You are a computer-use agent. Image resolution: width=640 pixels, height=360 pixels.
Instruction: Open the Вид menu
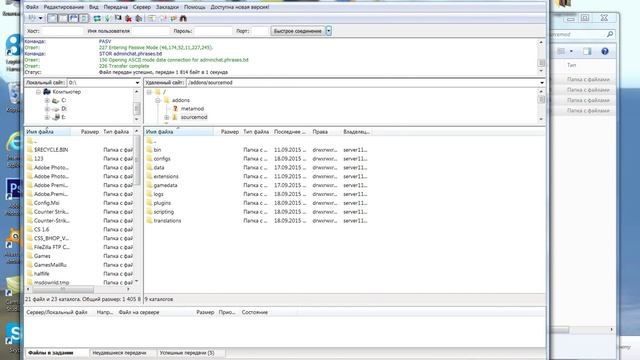tap(93, 7)
